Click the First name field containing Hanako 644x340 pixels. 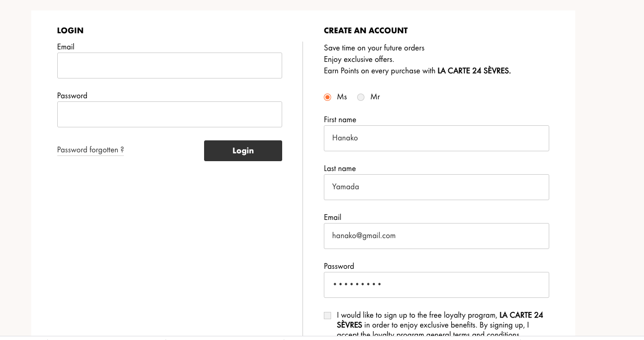[x=436, y=138]
